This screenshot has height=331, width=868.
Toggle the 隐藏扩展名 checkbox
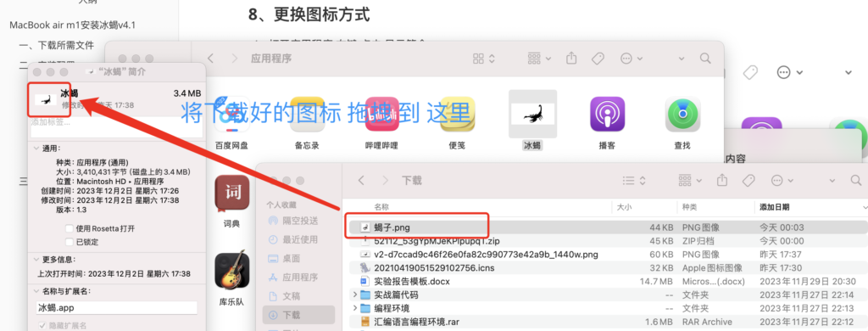click(42, 325)
